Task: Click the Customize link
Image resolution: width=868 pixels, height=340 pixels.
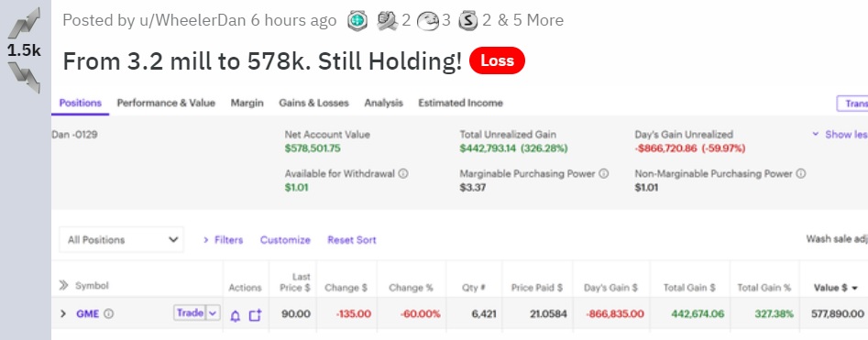Action: point(285,240)
